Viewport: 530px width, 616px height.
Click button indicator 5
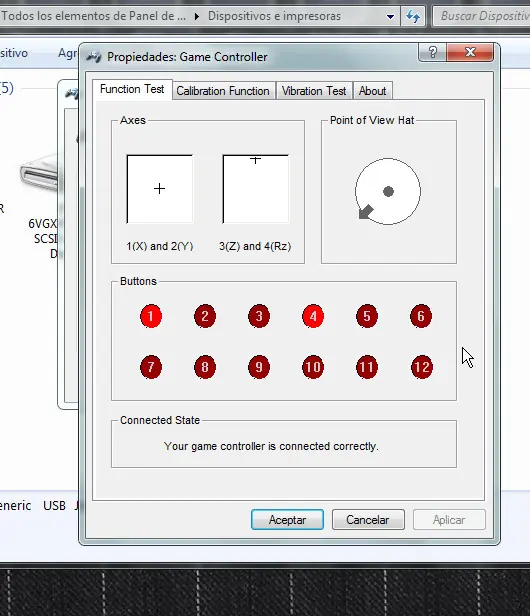(367, 316)
